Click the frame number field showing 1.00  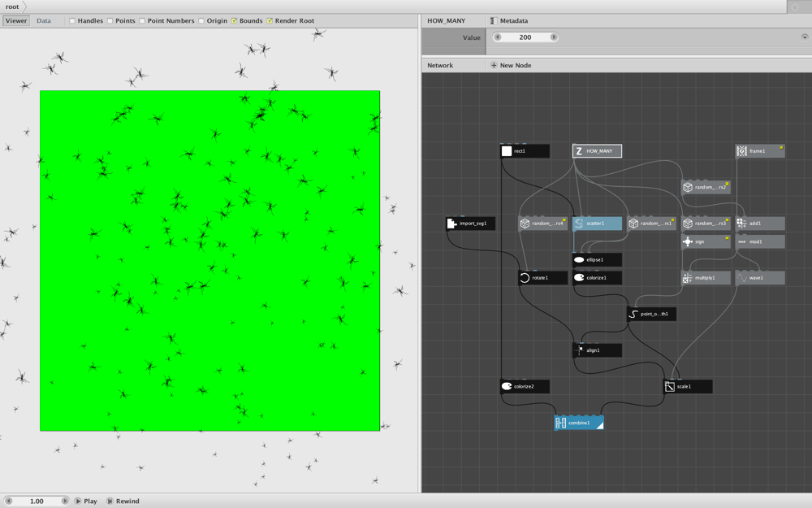[37, 501]
